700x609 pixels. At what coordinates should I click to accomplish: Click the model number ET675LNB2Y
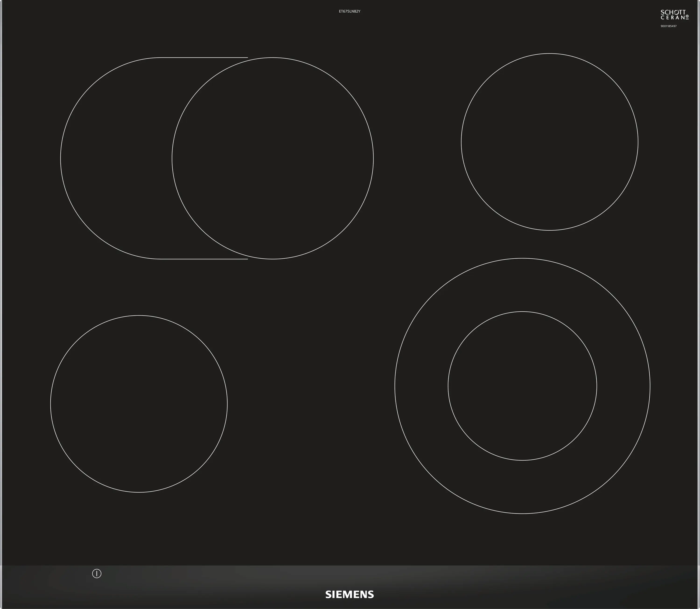pos(350,11)
